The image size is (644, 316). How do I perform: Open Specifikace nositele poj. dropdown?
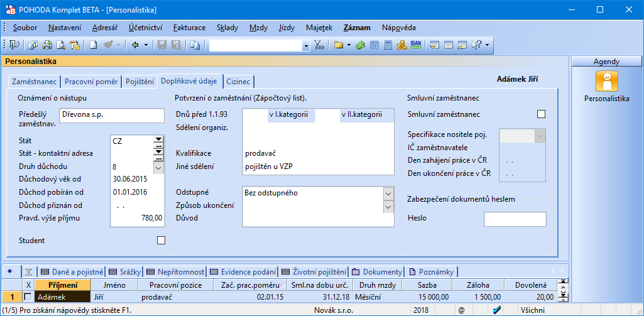point(540,136)
